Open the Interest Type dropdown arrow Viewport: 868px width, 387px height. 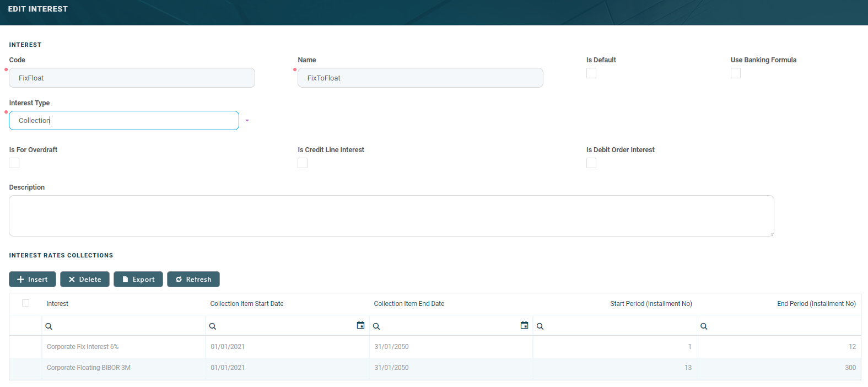point(247,121)
